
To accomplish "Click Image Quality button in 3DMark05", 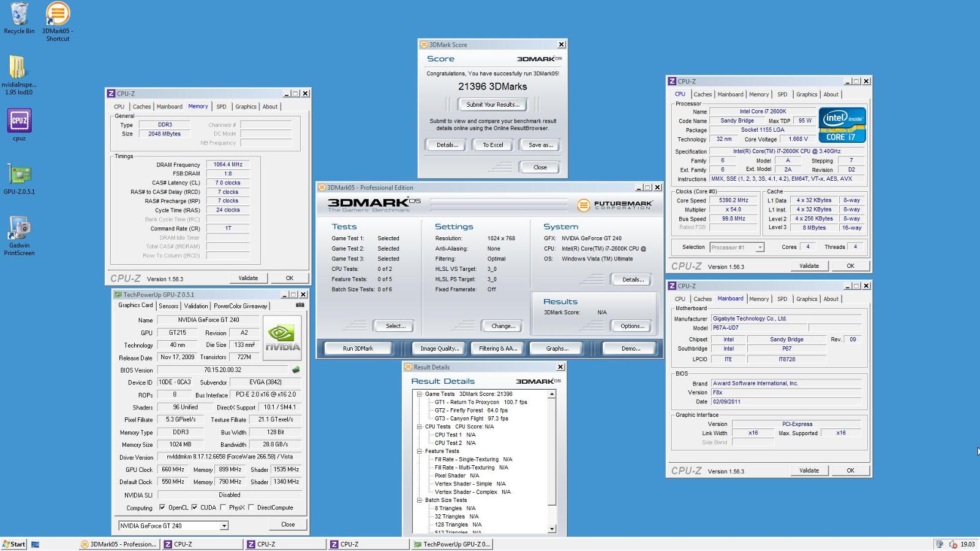I will tap(439, 348).
